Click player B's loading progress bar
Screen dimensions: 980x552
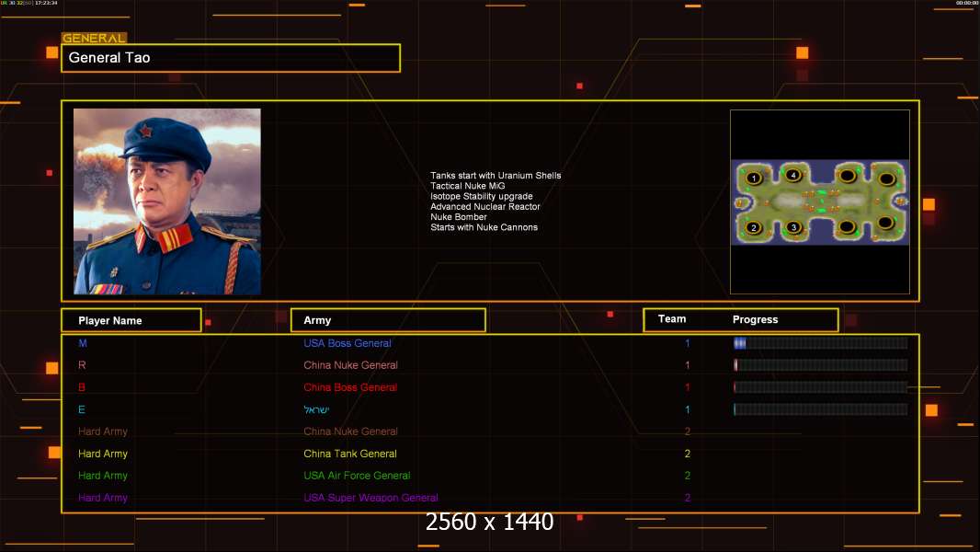[821, 387]
